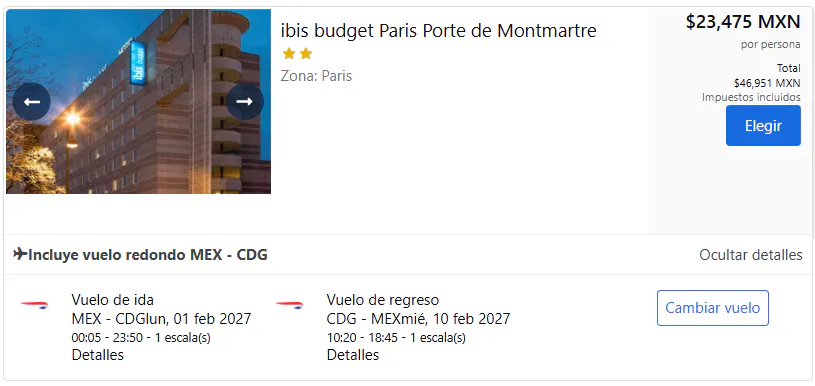815x386 pixels.
Task: Click the Zona: Paris label
Action: [x=317, y=76]
